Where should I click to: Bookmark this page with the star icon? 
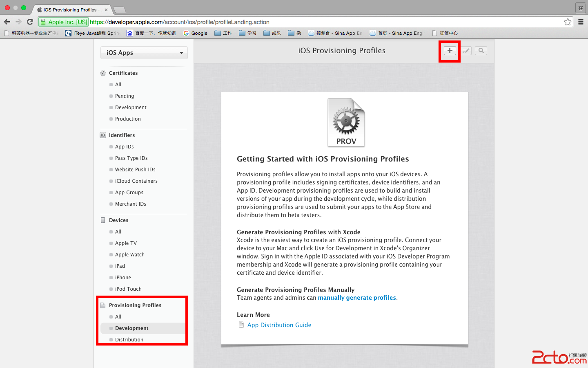pos(568,22)
